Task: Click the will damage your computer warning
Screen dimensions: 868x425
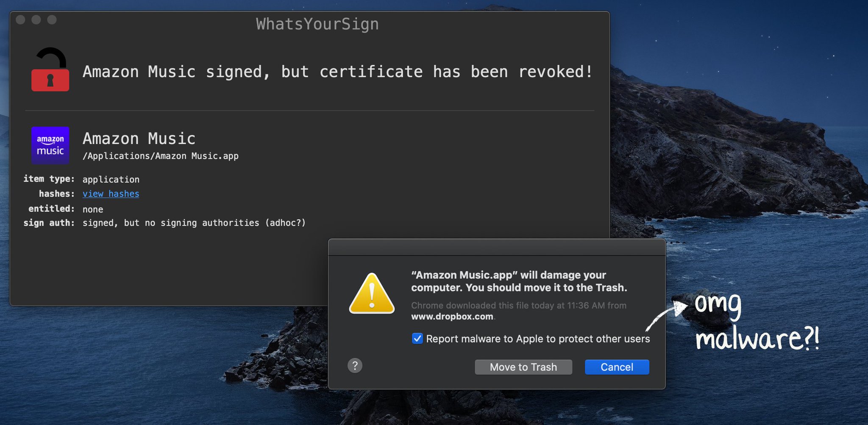Action: click(x=519, y=281)
